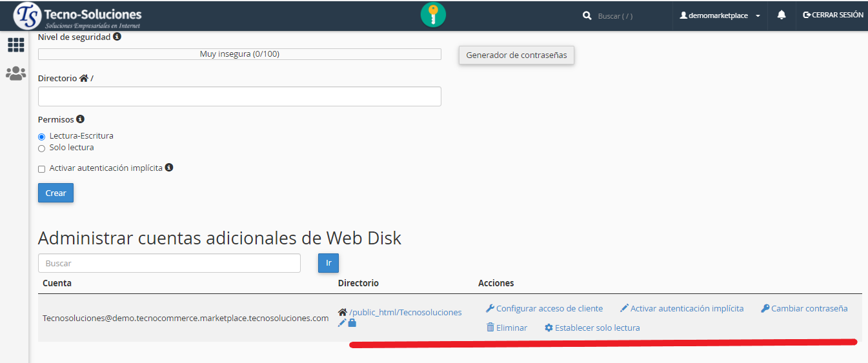Click the notifications bell icon
Viewport: 868px width, 363px height.
coord(782,15)
